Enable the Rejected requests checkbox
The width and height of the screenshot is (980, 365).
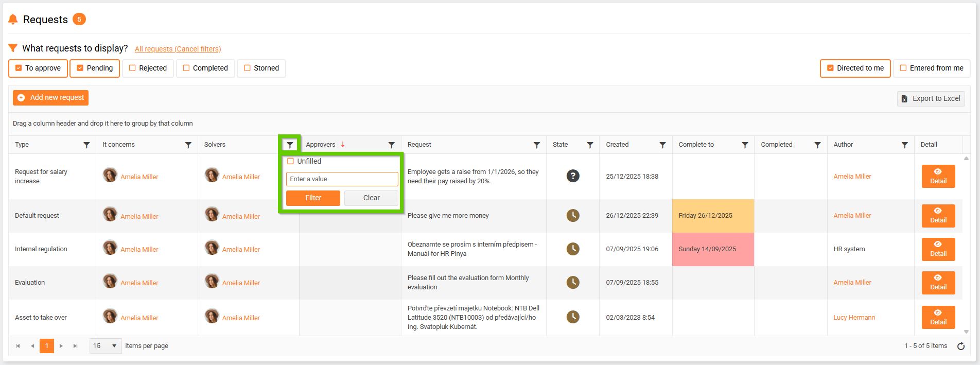coord(132,68)
